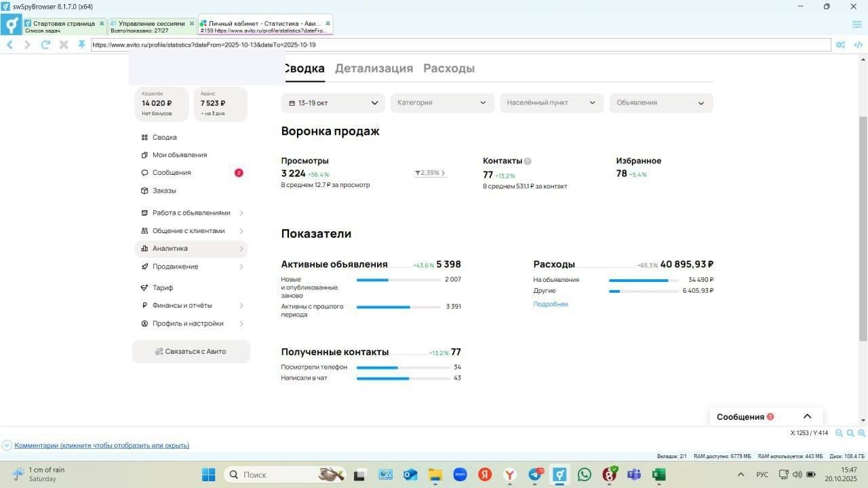
Task: Open the gear settings icon beside address bar
Action: pos(840,45)
